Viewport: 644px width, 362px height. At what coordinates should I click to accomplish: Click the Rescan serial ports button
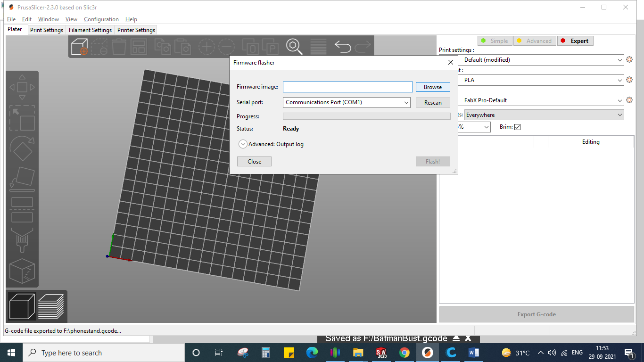(x=432, y=103)
